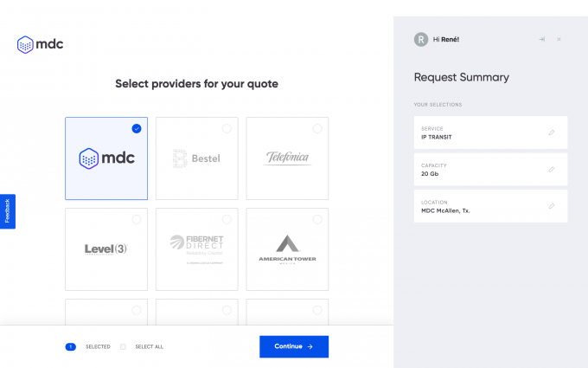588x368 pixels.
Task: Click the mdc logo in the header
Action: tap(40, 44)
